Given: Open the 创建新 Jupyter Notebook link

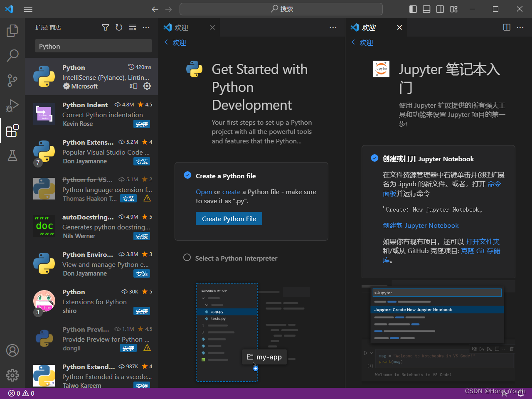Looking at the screenshot, I should coord(421,225).
